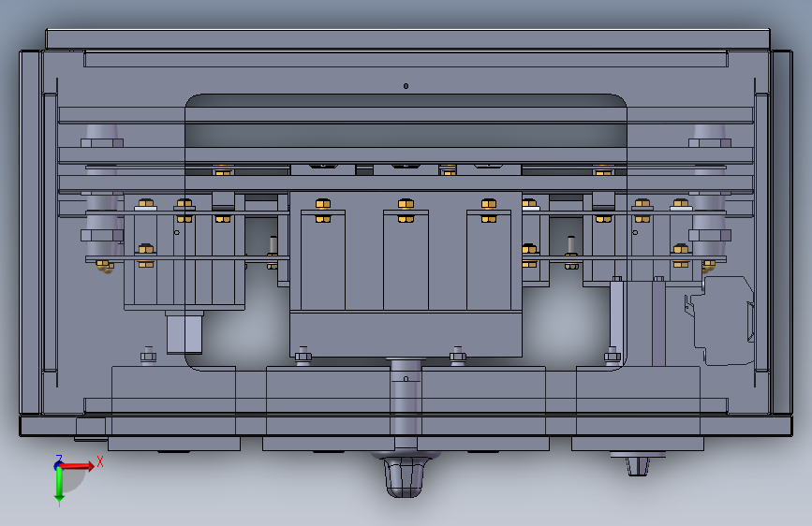Select the large knob below the bottom center

(x=404, y=475)
